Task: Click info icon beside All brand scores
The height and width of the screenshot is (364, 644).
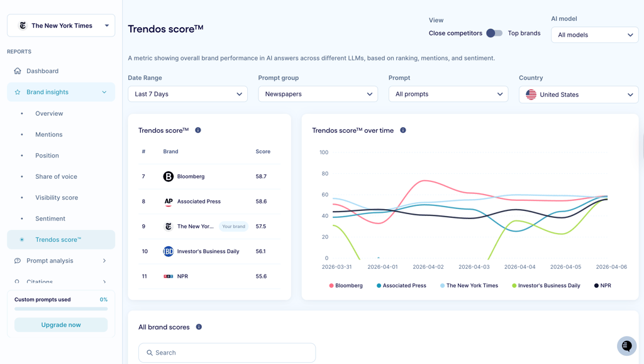Action: tap(199, 327)
